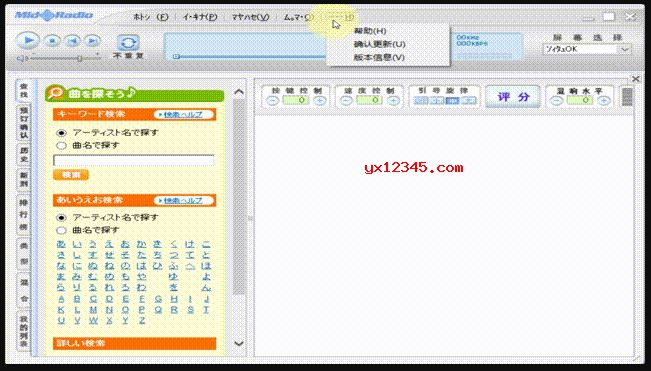
Task: Focus the keyword search text field
Action: pyautogui.click(x=134, y=160)
